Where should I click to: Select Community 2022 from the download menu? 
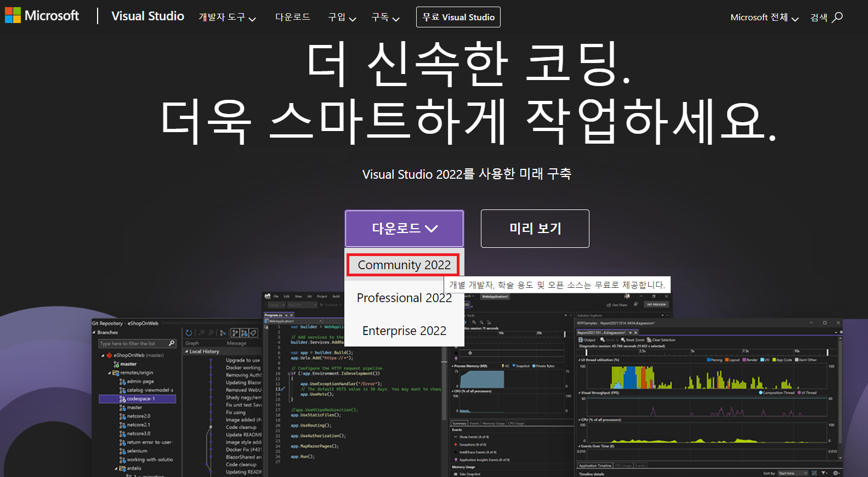(404, 265)
